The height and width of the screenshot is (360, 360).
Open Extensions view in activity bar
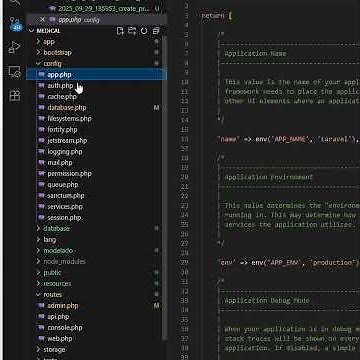(15, 96)
